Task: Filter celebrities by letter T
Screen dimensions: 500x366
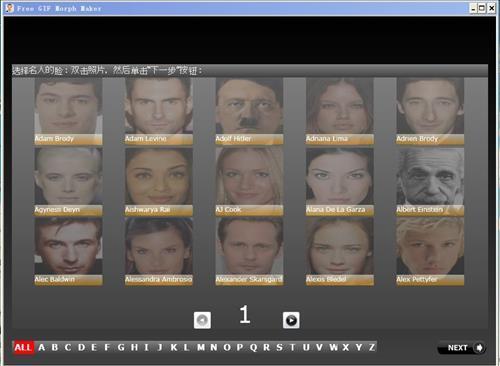Action: click(x=292, y=347)
